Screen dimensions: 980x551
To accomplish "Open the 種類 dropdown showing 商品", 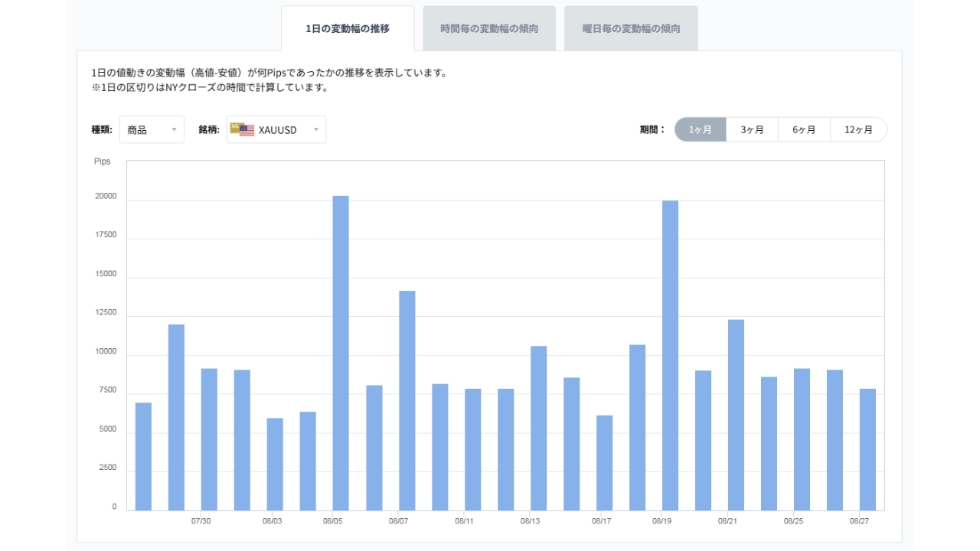I will 152,129.
